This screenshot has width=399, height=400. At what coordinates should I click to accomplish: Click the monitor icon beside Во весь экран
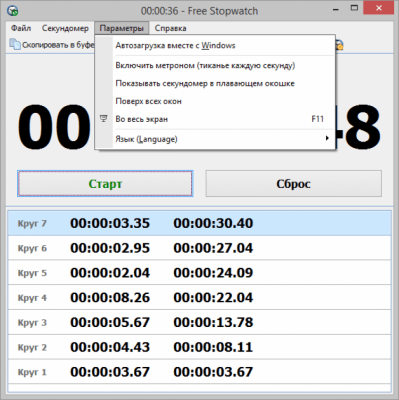[x=104, y=119]
